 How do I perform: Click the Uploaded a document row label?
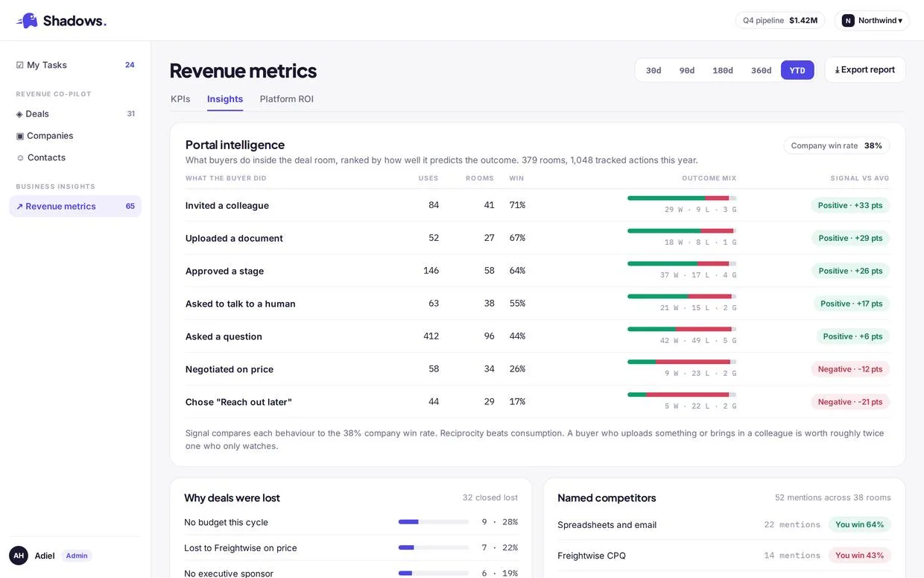pyautogui.click(x=234, y=239)
